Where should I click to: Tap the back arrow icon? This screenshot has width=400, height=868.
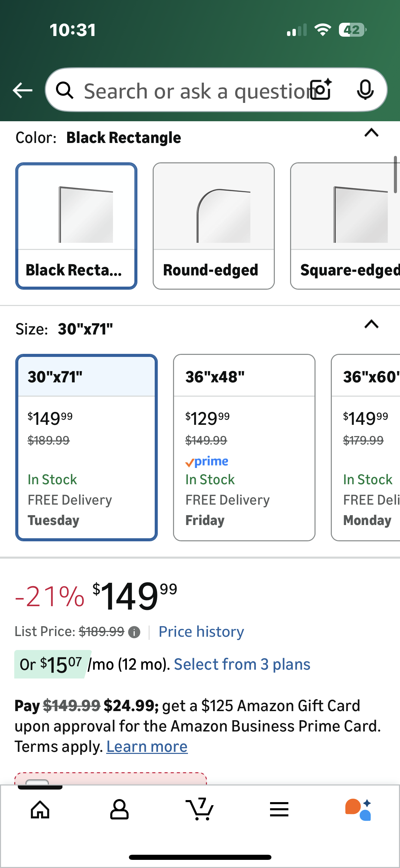coord(22,90)
